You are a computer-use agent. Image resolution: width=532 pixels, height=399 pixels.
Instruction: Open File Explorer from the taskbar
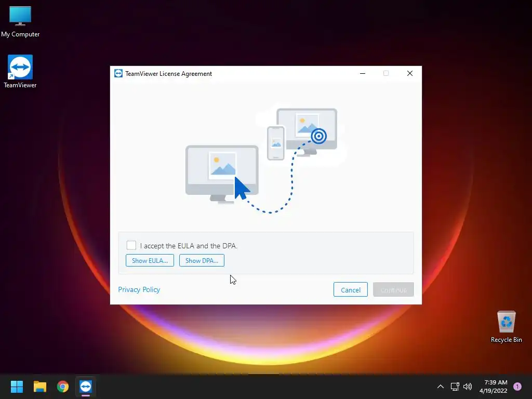click(x=39, y=387)
